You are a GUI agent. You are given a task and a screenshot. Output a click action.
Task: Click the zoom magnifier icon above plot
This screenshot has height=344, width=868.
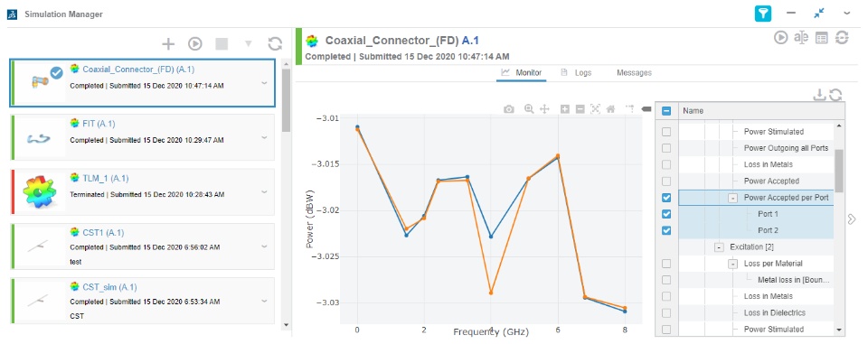click(x=529, y=109)
